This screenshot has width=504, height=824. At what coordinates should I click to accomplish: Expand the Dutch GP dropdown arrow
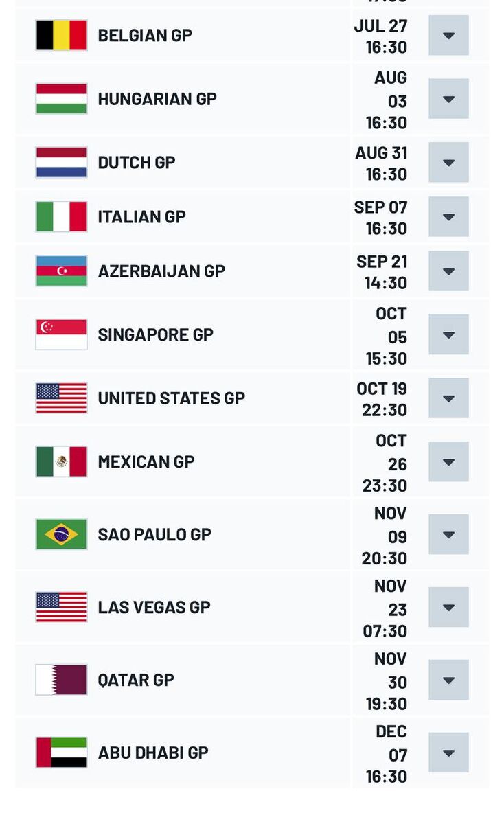point(448,163)
